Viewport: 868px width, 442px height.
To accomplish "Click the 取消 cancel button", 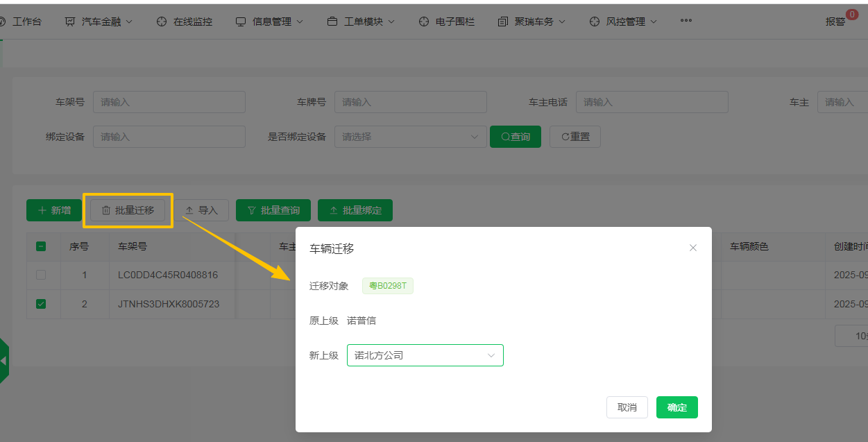I will 627,407.
